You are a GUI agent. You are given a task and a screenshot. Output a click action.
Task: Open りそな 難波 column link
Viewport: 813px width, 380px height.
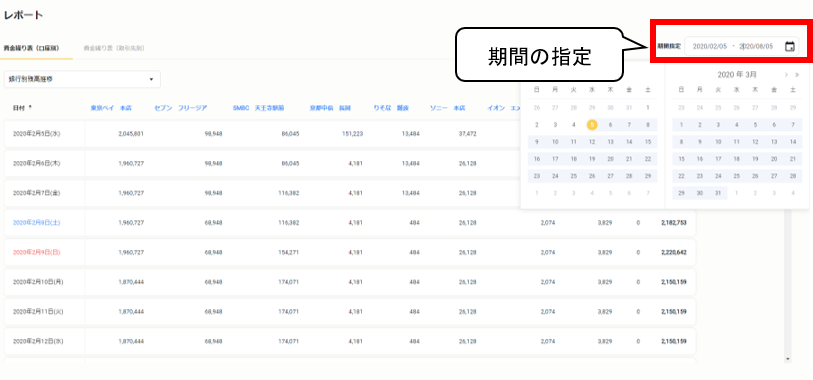390,108
